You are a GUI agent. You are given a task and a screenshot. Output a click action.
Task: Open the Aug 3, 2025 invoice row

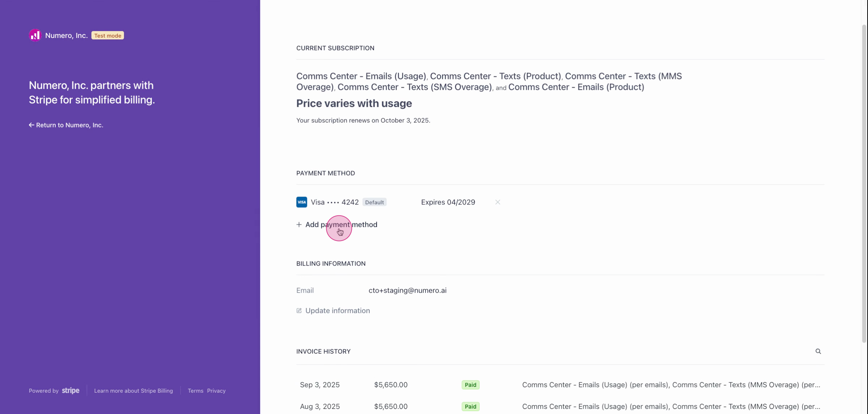coord(320,407)
